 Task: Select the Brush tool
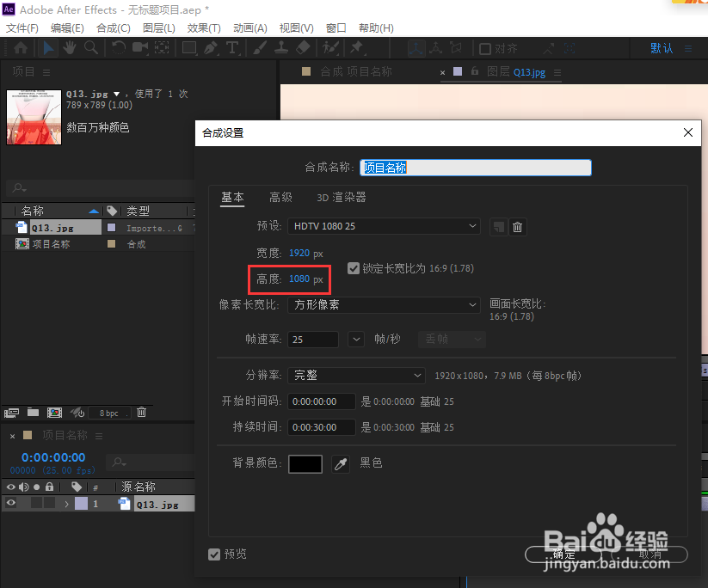(260, 48)
